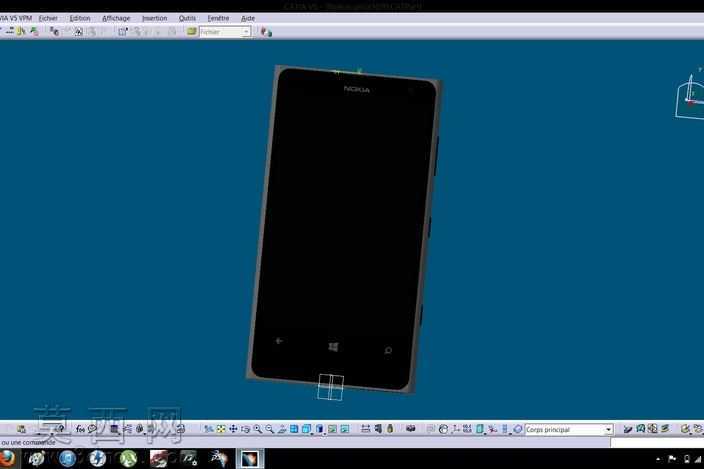The height and width of the screenshot is (469, 704).
Task: Select the Rotate view tool
Action: (x=245, y=429)
